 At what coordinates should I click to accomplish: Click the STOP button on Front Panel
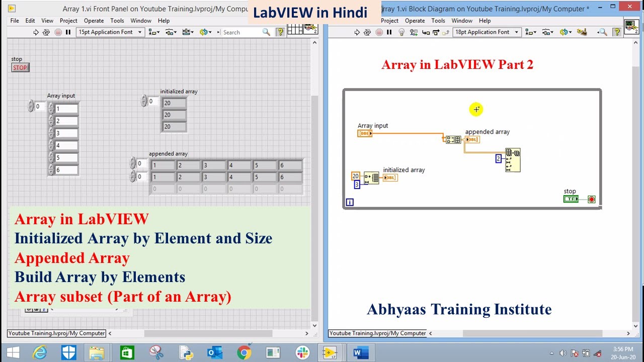[20, 67]
